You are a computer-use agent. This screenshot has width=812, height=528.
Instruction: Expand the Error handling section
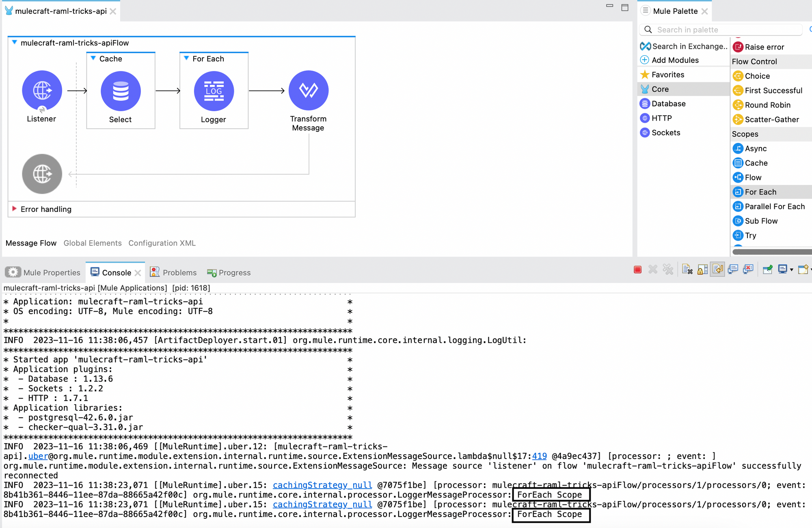(15, 209)
